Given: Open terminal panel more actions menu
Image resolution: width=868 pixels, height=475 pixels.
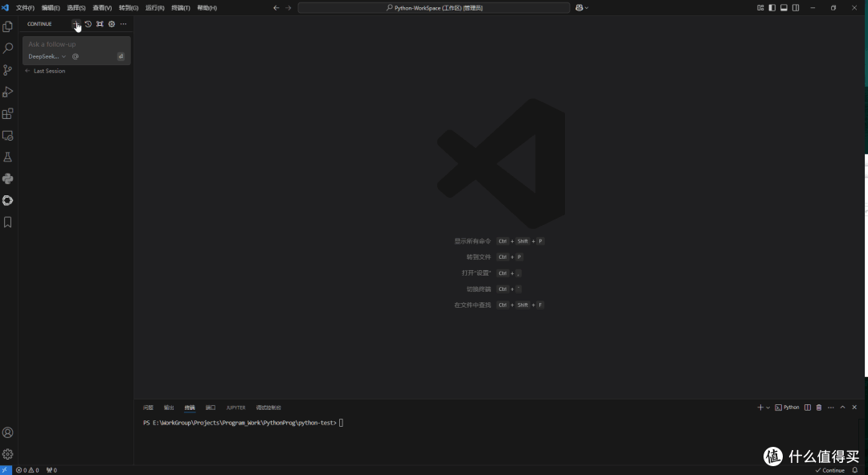Looking at the screenshot, I should tap(831, 407).
